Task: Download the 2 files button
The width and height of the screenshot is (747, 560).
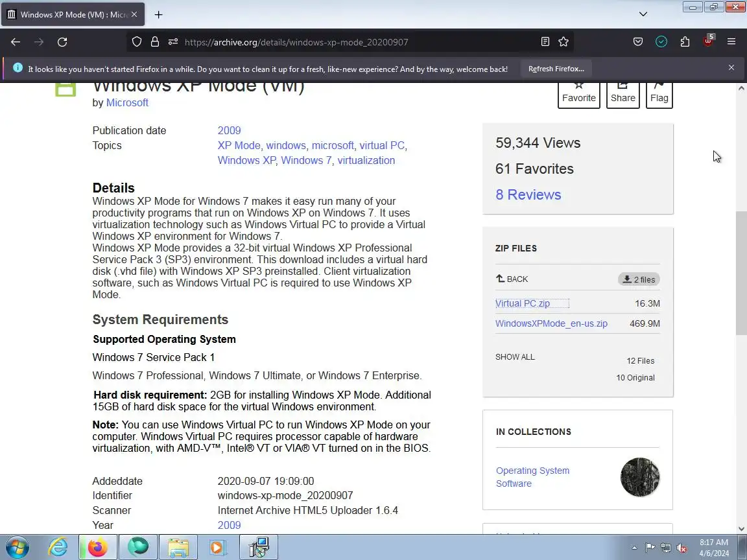Action: tap(639, 279)
